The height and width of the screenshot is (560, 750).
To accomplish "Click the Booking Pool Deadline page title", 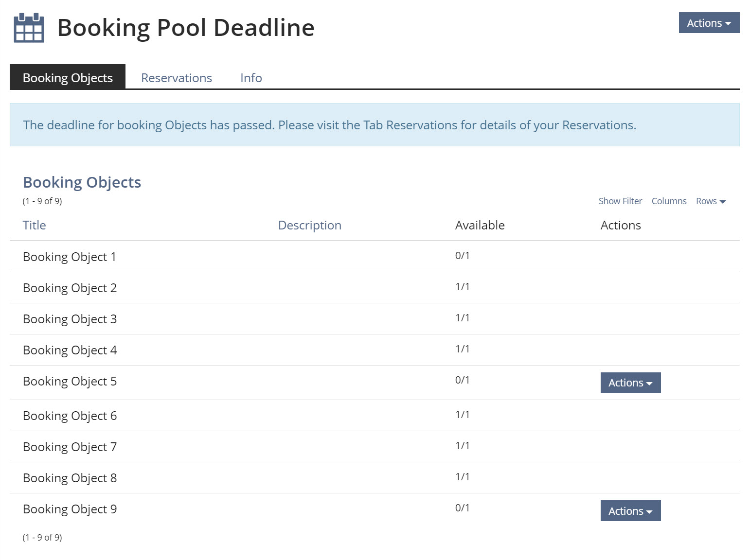I will [186, 28].
